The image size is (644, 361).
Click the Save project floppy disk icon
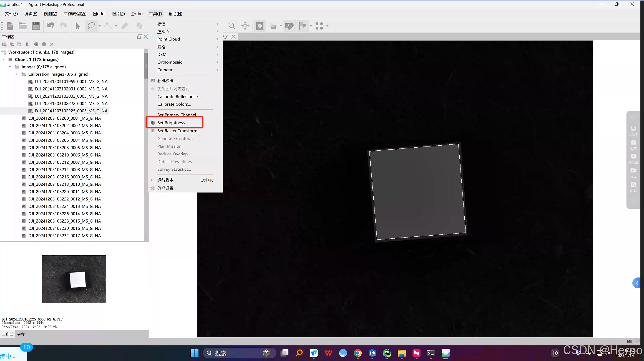click(x=36, y=26)
